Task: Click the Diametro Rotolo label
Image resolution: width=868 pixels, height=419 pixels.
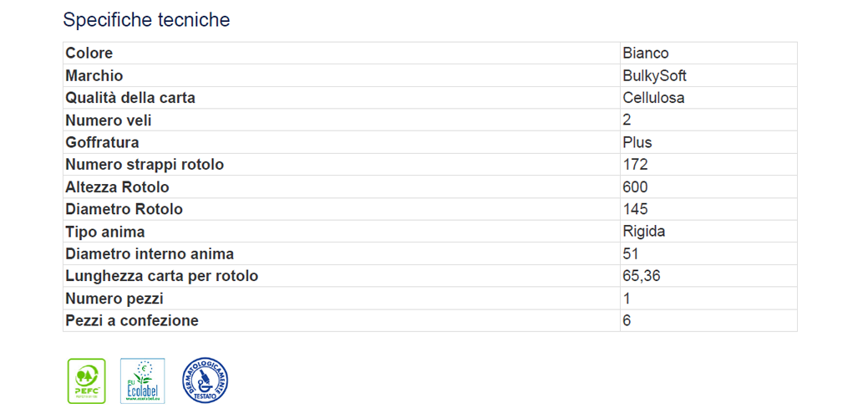Action: pos(124,209)
